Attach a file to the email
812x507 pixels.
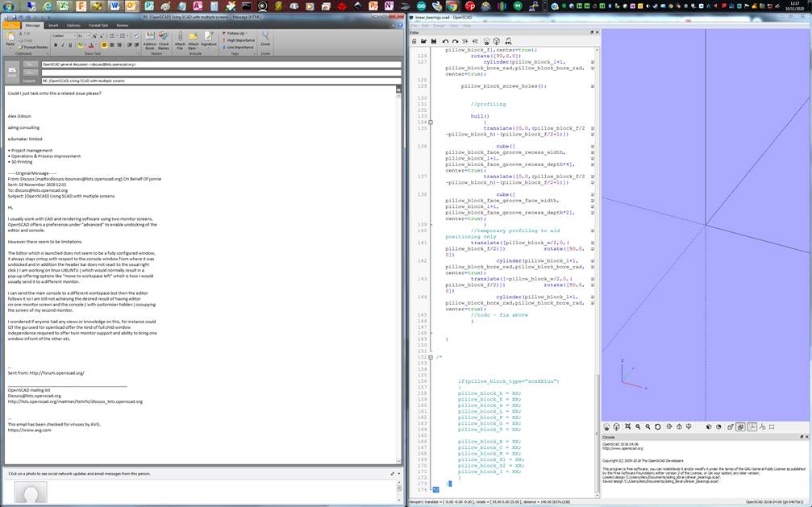(180, 39)
